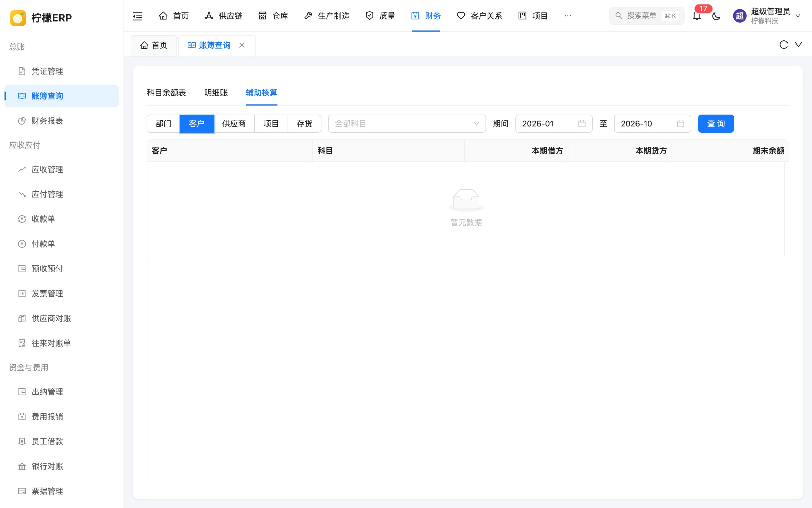Close the 账簿查询 tab

242,45
